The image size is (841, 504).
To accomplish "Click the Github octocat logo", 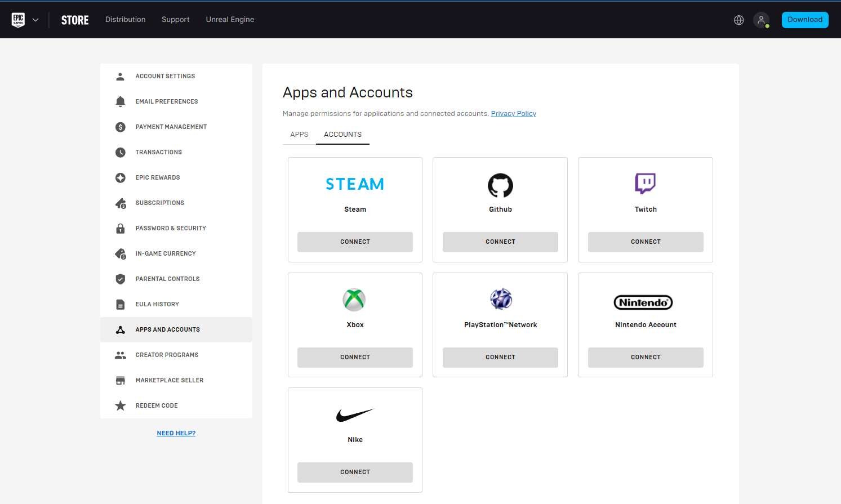I will click(500, 185).
